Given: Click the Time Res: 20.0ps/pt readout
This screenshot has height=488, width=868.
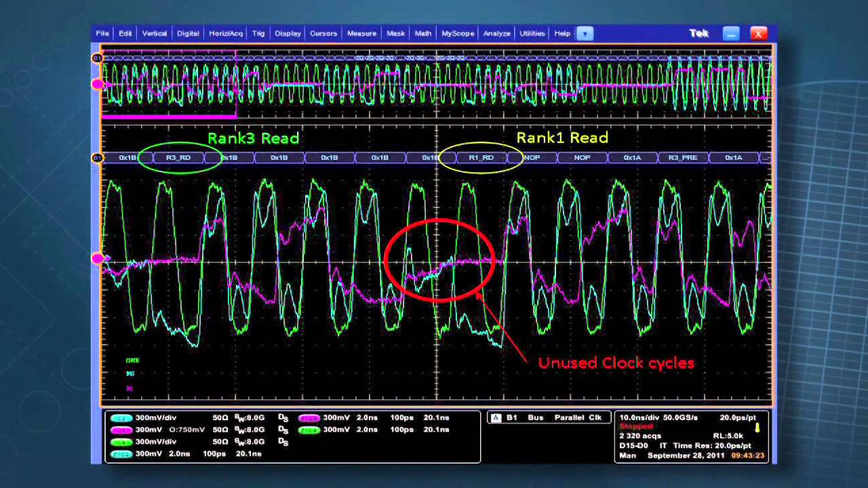Looking at the screenshot, I should tap(713, 445).
